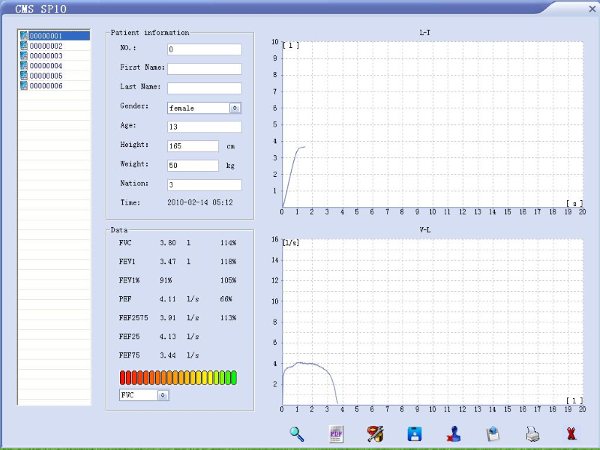The image size is (600, 450).
Task: Focus the Age input field
Action: [x=204, y=126]
